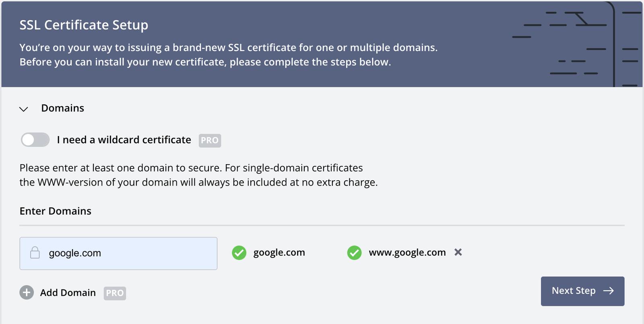The width and height of the screenshot is (644, 324).
Task: Click the Enter Domains section label
Action: [x=56, y=211]
